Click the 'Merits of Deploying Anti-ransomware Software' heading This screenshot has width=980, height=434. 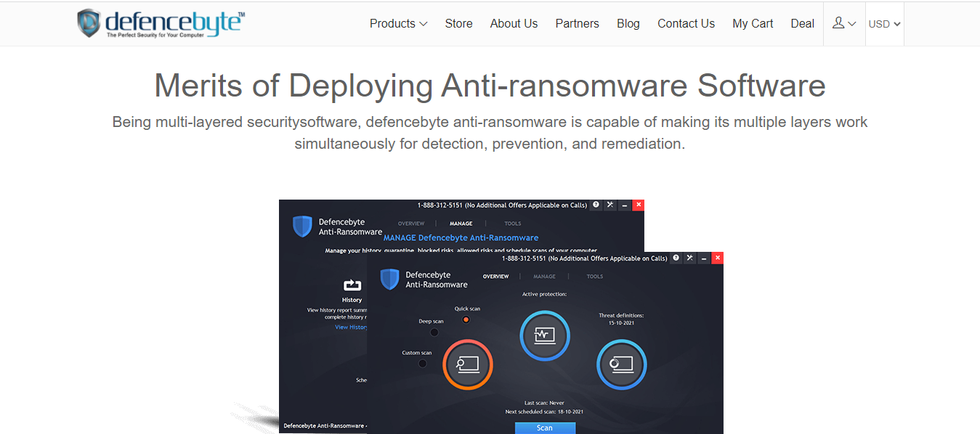pos(490,86)
